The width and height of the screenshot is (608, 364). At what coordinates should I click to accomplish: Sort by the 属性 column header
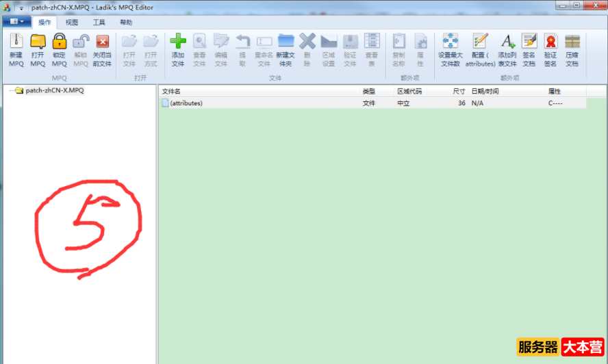[x=566, y=92]
